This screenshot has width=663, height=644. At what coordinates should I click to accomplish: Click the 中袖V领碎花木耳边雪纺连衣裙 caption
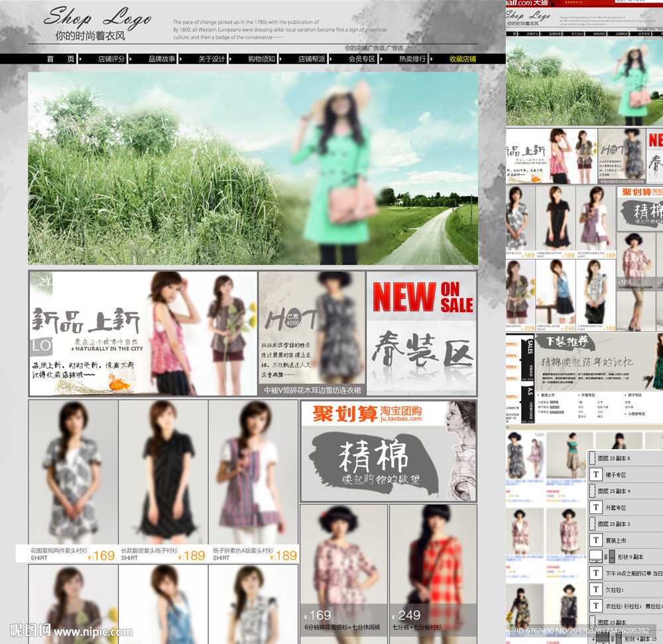[x=312, y=390]
